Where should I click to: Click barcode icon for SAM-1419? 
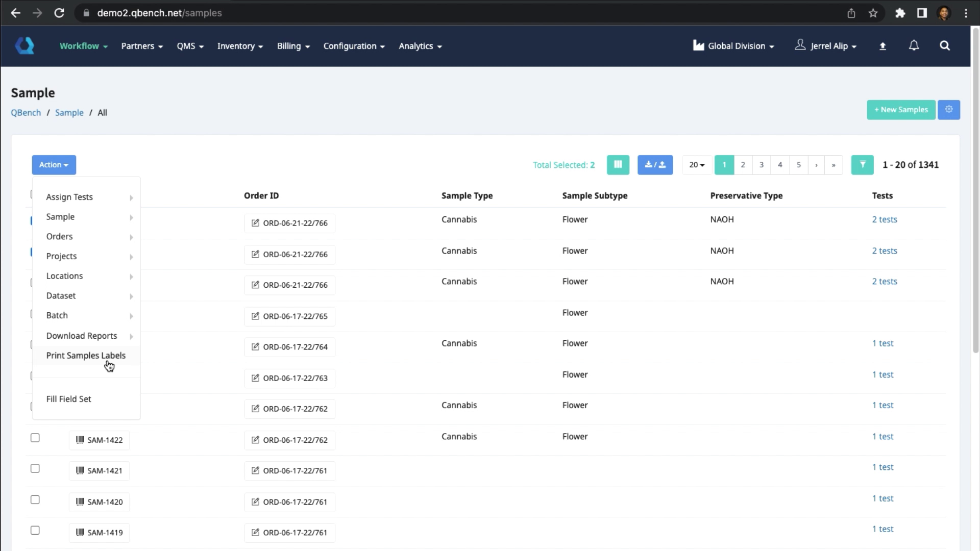tap(80, 532)
